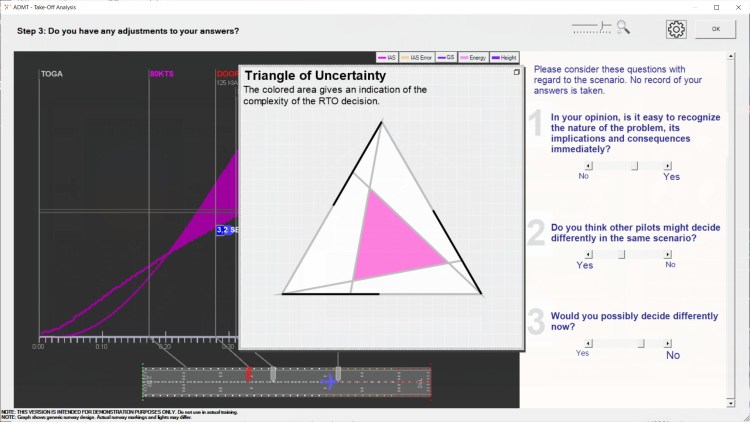This screenshot has width=750, height=422.
Task: Open settings with the gear icon
Action: [x=676, y=29]
